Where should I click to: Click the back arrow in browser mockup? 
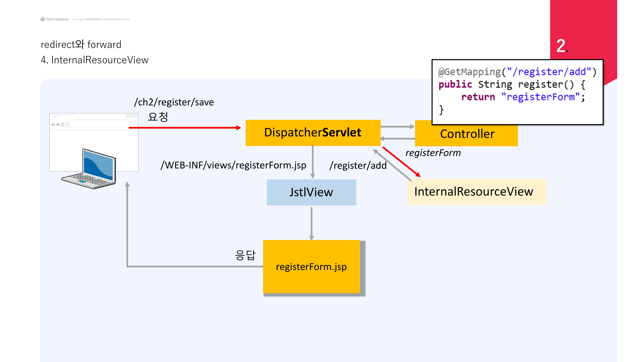[x=53, y=124]
